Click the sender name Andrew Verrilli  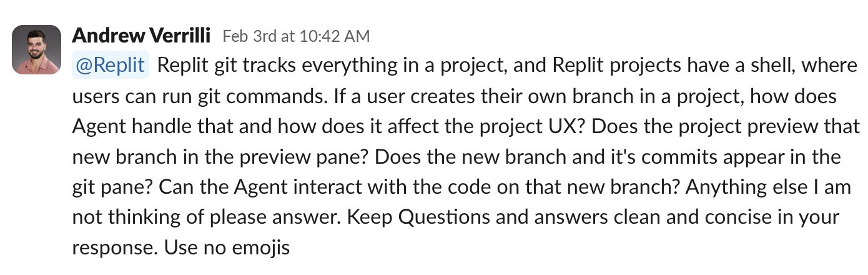coord(142,36)
